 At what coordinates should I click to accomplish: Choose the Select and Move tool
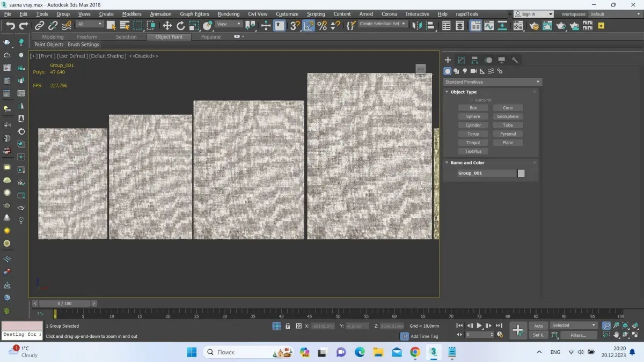167,25
